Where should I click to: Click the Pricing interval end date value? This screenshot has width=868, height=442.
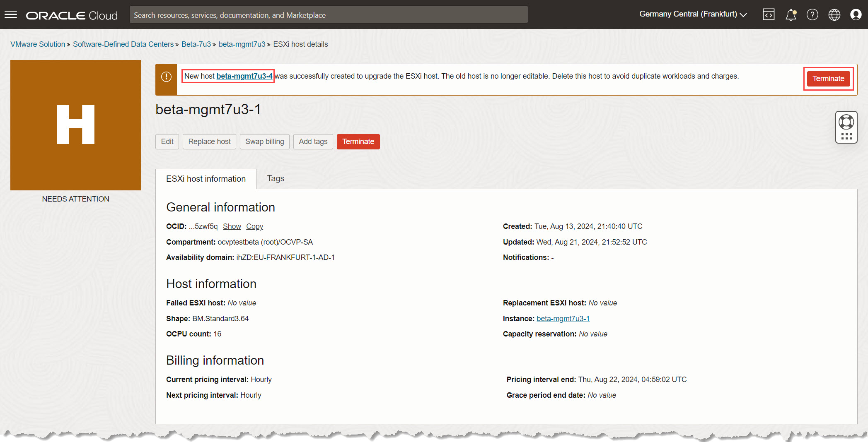click(x=632, y=380)
